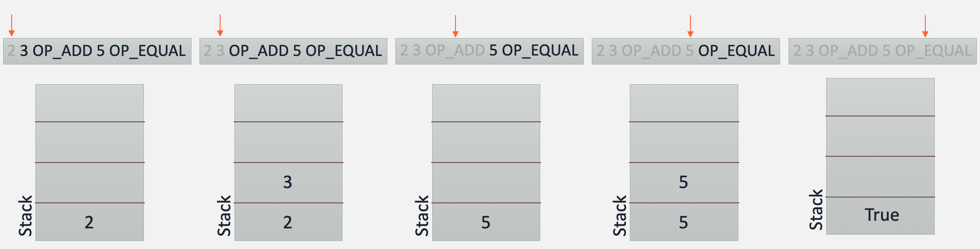
Task: Click the fifth orange arrow above OP_EQUAL
Action: click(x=925, y=26)
